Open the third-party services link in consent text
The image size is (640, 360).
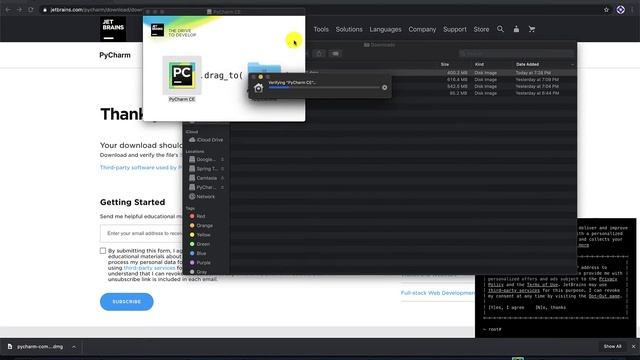[x=149, y=268]
